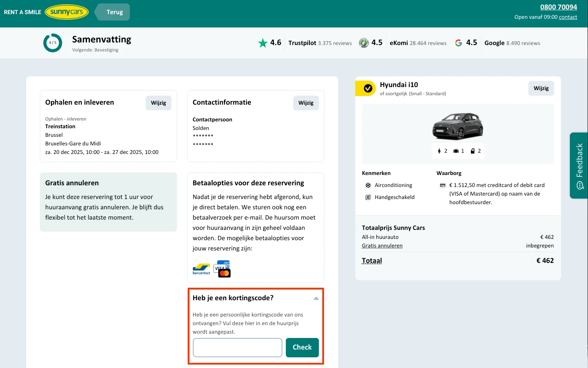Click the Handgeschakeld gearbox icon

click(x=367, y=197)
